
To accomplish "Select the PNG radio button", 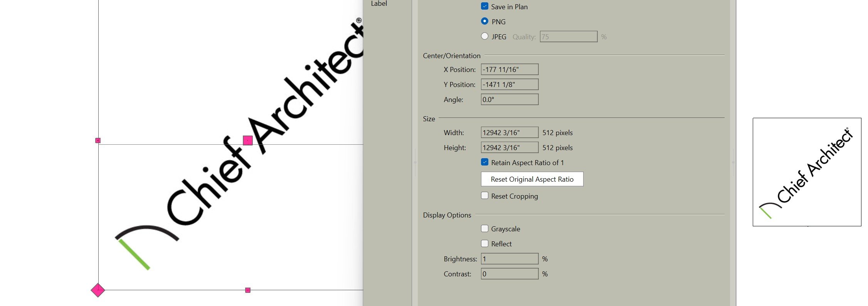I will pyautogui.click(x=484, y=21).
